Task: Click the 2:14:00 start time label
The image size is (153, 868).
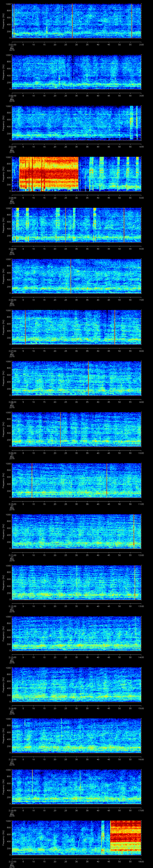Action: coord(12,708)
